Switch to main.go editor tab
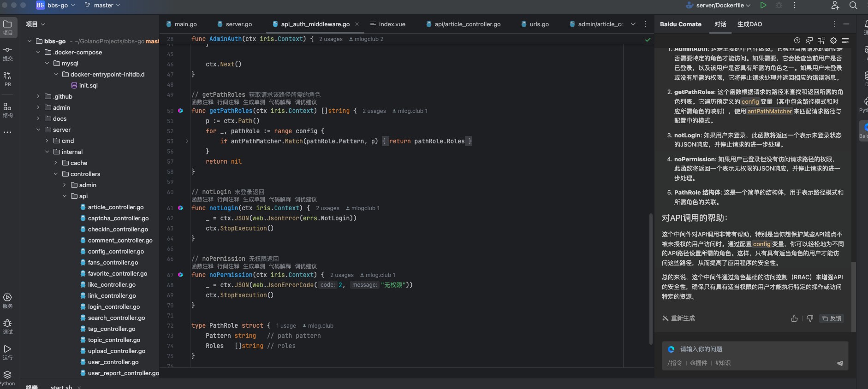 point(181,24)
